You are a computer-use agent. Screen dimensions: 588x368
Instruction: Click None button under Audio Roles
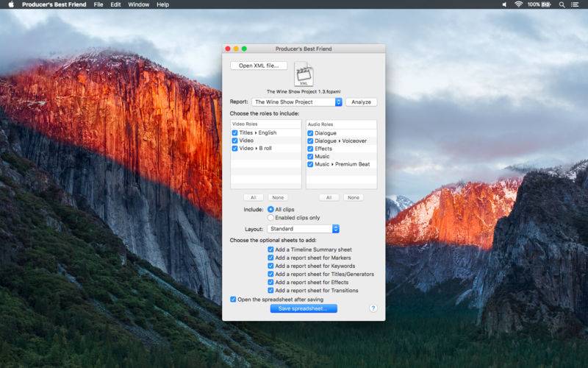coord(354,197)
